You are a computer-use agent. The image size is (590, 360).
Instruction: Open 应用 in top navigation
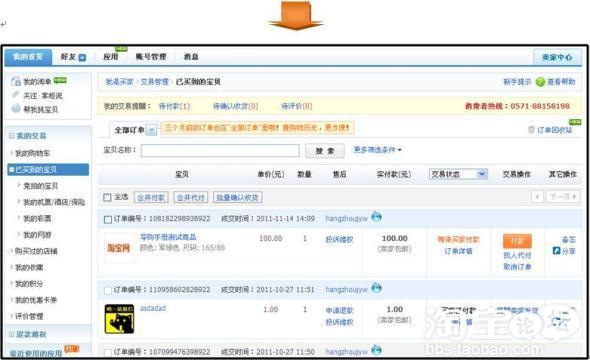coord(111,57)
